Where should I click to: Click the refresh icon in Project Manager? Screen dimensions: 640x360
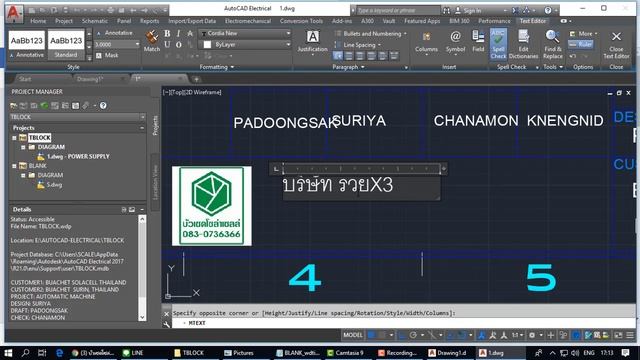[44, 106]
